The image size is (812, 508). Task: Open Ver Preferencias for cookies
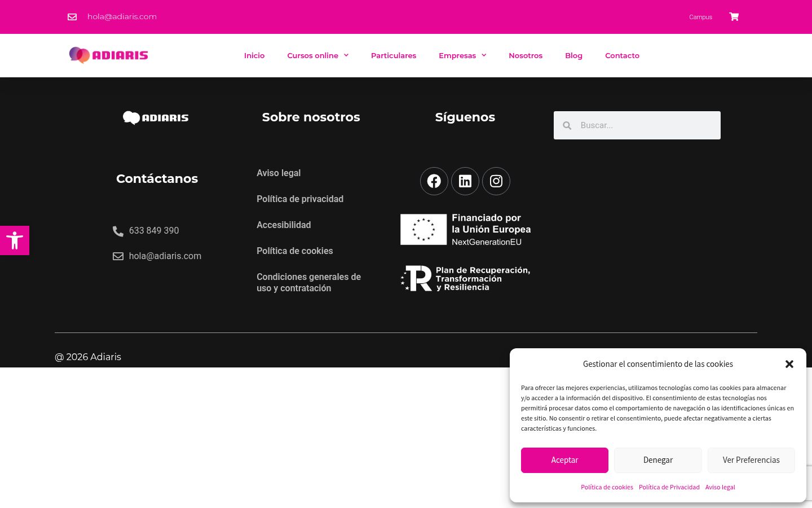pyautogui.click(x=751, y=460)
